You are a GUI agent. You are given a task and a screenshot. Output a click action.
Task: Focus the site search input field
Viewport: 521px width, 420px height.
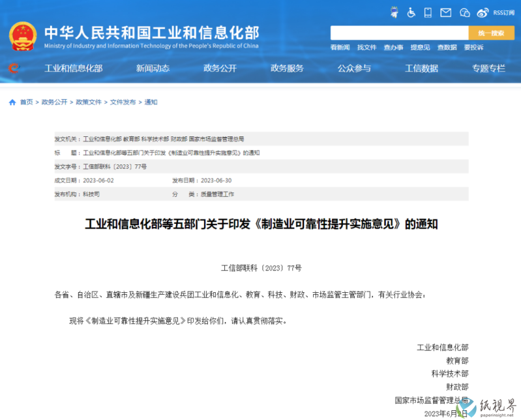pos(399,33)
